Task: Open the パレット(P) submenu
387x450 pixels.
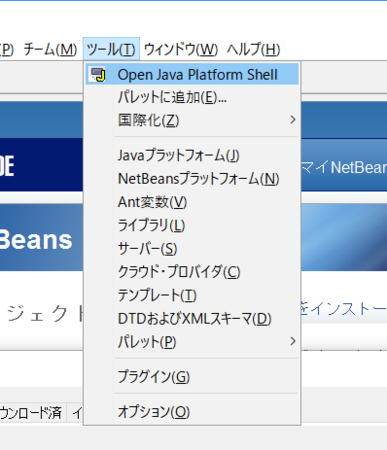Action: (192, 342)
